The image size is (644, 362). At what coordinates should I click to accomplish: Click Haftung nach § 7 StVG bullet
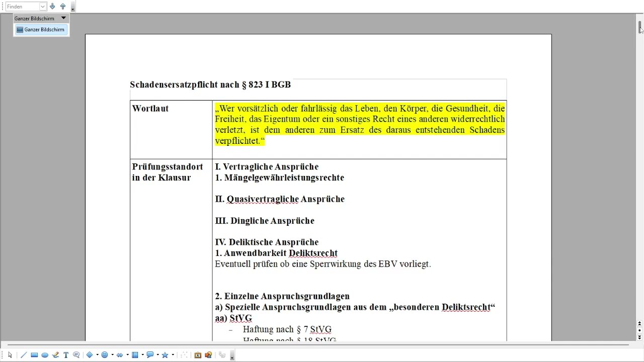pyautogui.click(x=287, y=330)
